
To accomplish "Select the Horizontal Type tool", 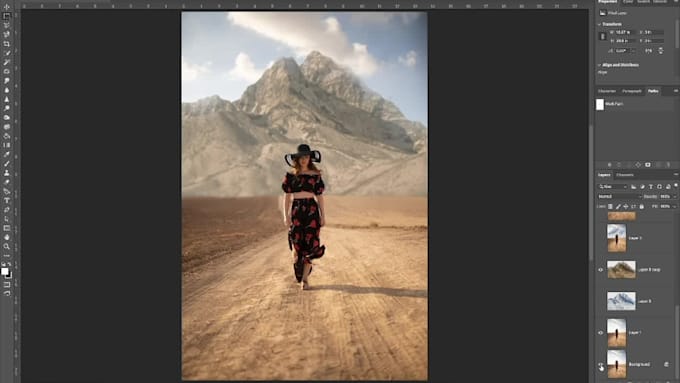I will click(7, 200).
